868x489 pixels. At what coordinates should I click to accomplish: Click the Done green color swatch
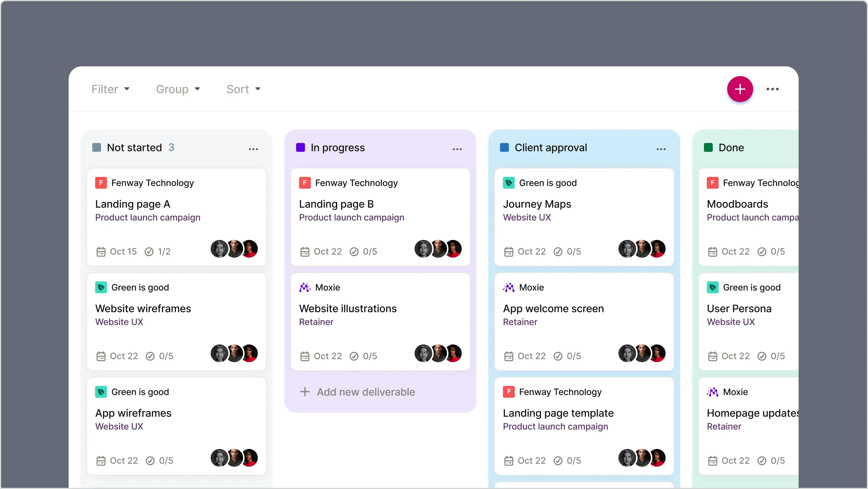708,147
